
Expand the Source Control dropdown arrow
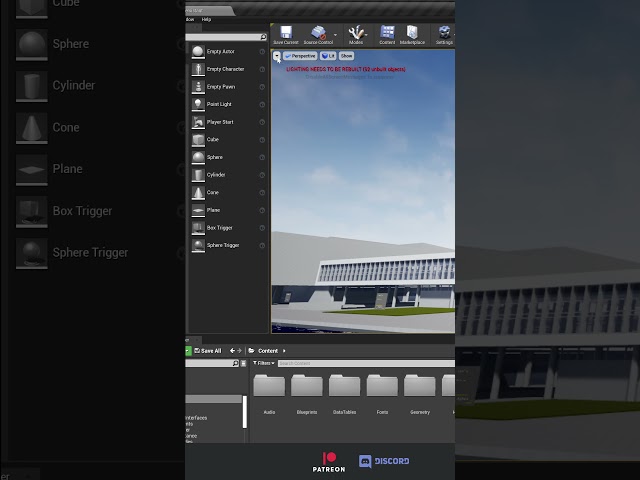pos(336,35)
